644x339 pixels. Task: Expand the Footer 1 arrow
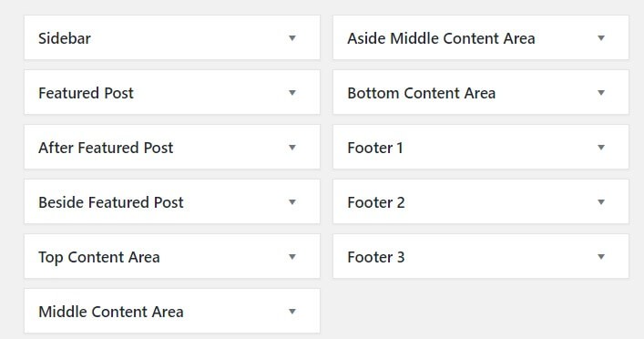(x=601, y=148)
